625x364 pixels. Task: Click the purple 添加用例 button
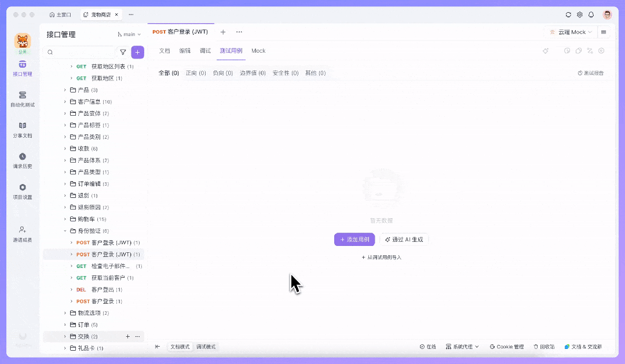click(x=354, y=239)
